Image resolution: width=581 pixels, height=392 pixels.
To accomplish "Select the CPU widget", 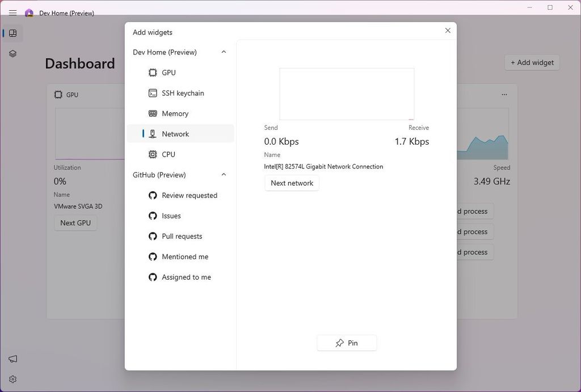I will coord(168,154).
